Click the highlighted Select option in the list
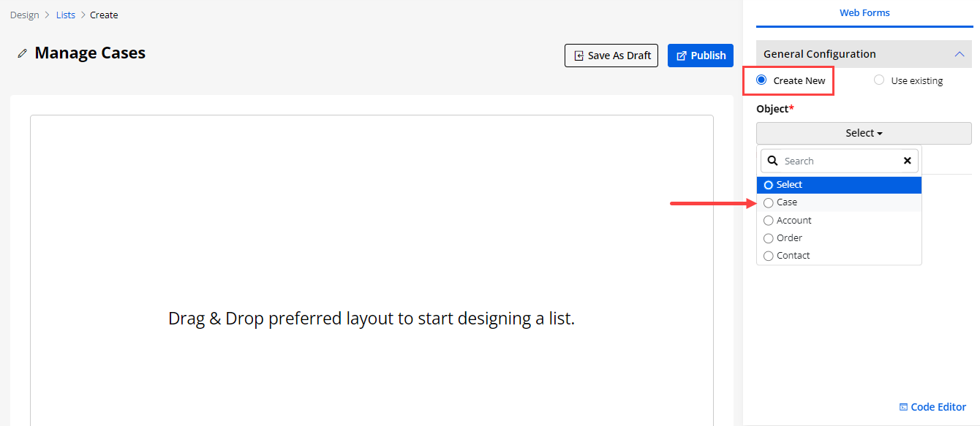This screenshot has height=426, width=980. [x=789, y=185]
